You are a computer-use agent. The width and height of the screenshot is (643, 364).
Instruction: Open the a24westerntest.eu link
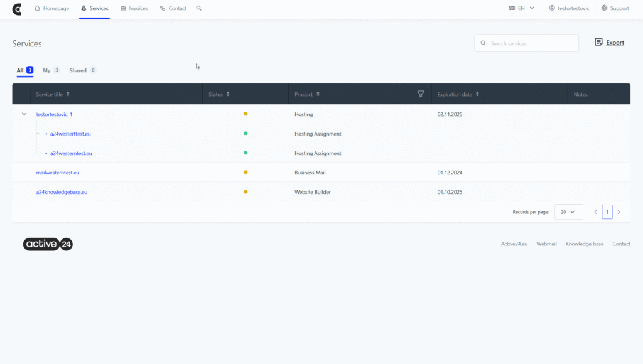click(71, 153)
